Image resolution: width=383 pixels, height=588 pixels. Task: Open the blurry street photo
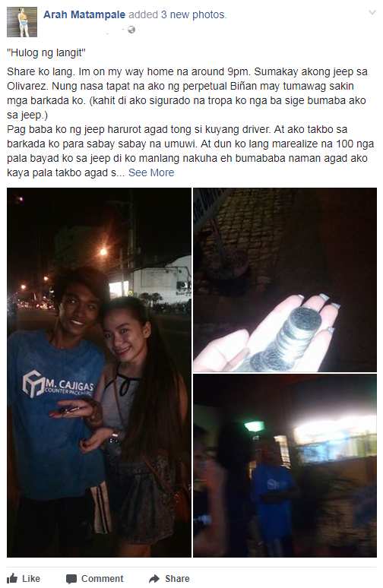coord(285,466)
